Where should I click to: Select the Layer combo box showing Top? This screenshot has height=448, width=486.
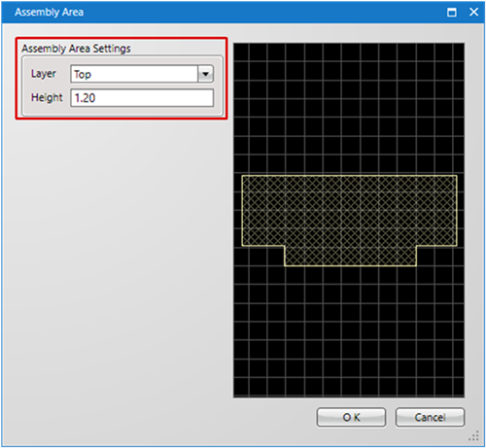coord(142,74)
